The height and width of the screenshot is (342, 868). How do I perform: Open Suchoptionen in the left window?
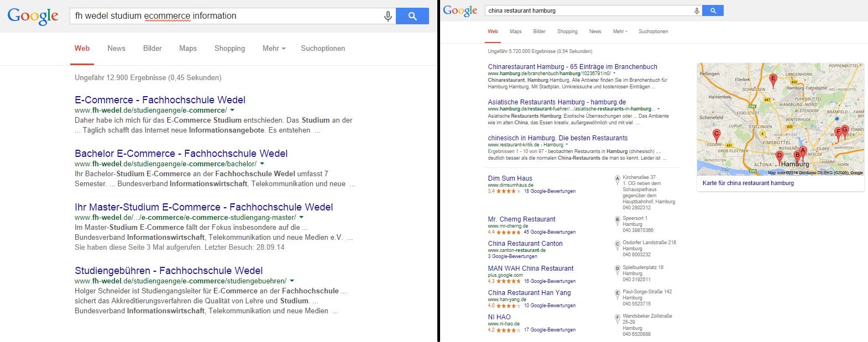tap(323, 48)
